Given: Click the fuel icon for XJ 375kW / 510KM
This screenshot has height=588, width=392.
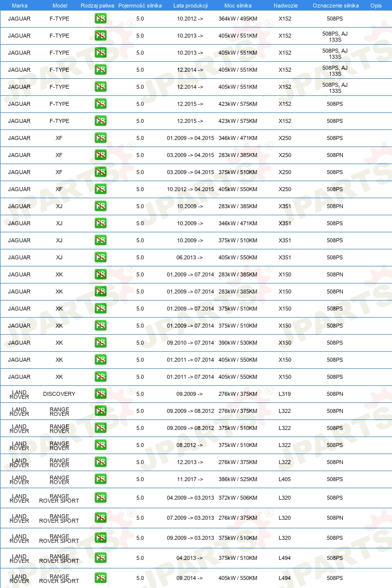Looking at the screenshot, I should (100, 240).
